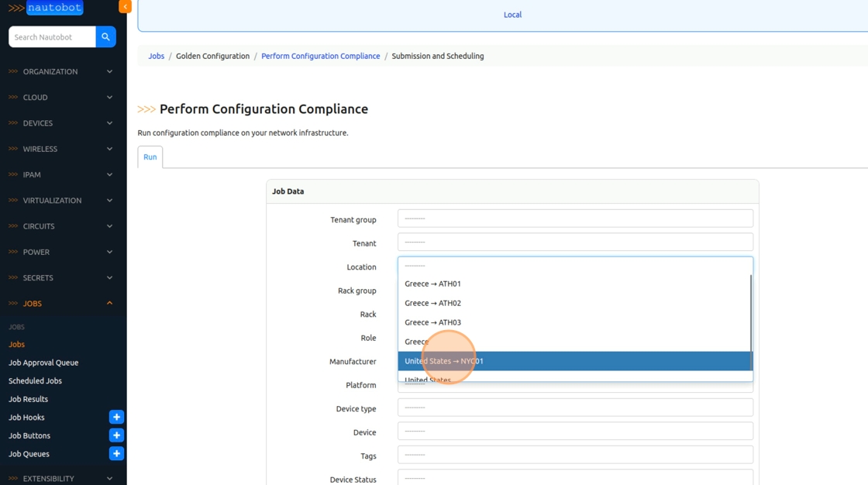Click the Search Nautobot input field
The height and width of the screenshot is (485, 868).
(52, 37)
